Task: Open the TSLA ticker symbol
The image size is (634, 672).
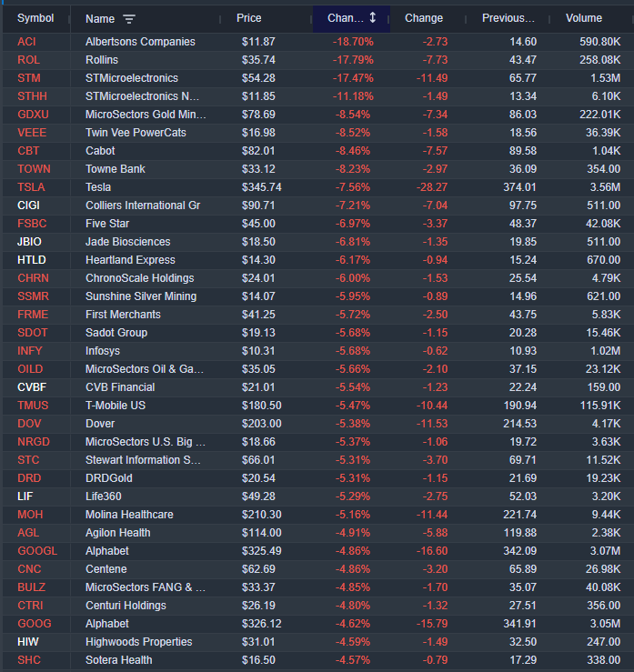Action: pos(31,187)
